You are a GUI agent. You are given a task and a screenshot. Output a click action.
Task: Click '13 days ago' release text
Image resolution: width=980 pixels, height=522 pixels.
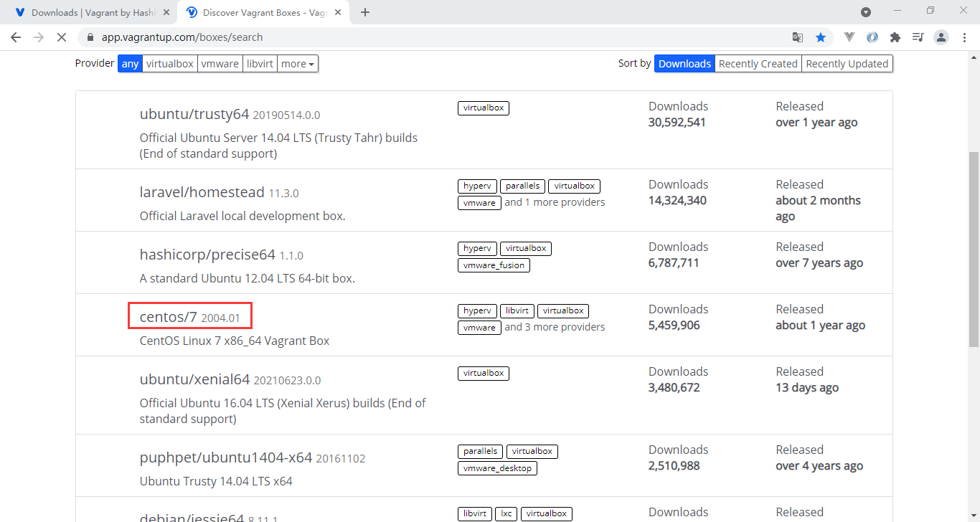807,387
